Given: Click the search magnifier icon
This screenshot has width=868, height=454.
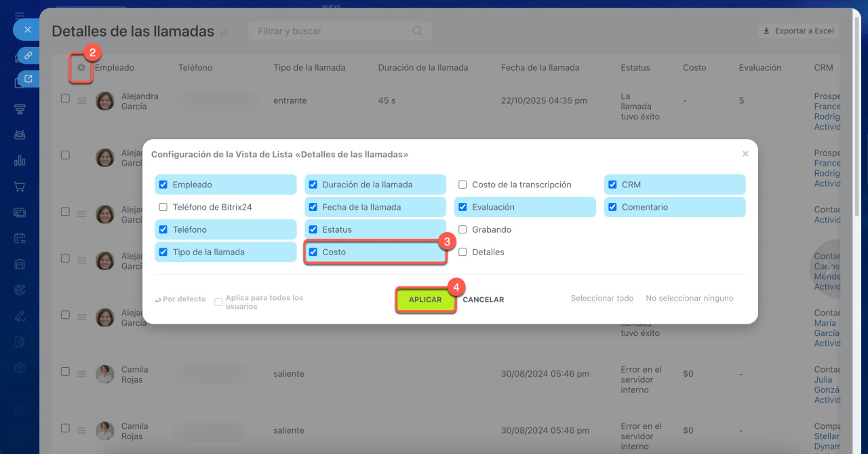Looking at the screenshot, I should pos(418,31).
